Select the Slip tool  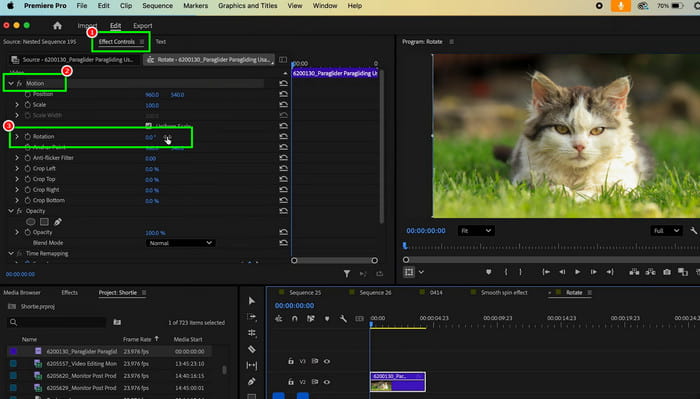coord(252,365)
